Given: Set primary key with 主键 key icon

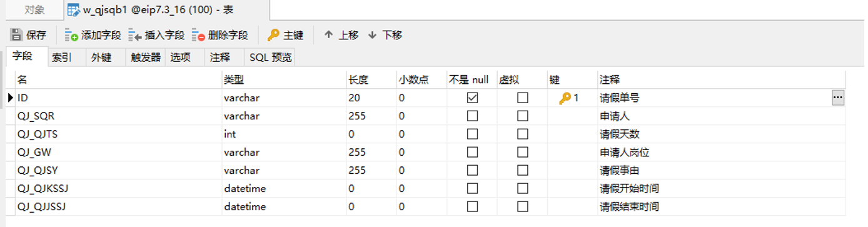Looking at the screenshot, I should 273,35.
